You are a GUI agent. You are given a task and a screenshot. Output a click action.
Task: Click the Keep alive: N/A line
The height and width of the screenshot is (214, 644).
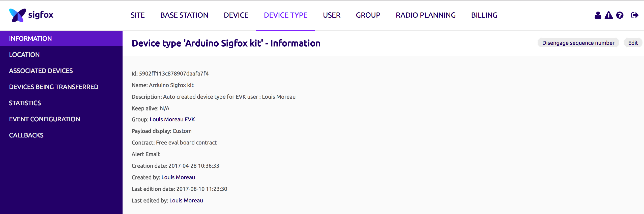point(151,108)
